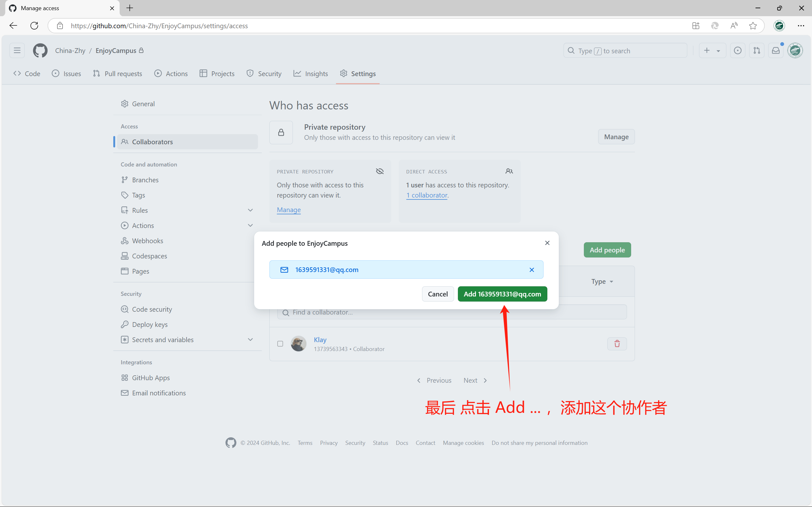Screen dimensions: 812x507
Task: Open the pull requests icon in the header
Action: [757, 51]
